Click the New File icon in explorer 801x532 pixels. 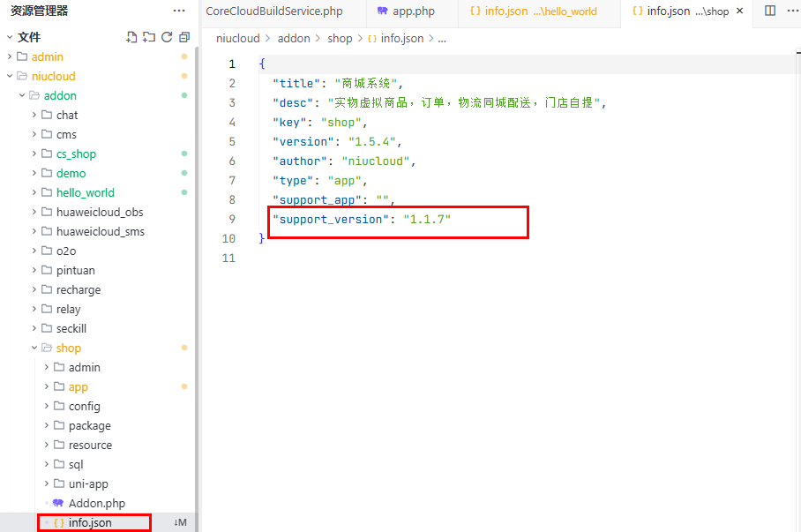click(x=131, y=37)
